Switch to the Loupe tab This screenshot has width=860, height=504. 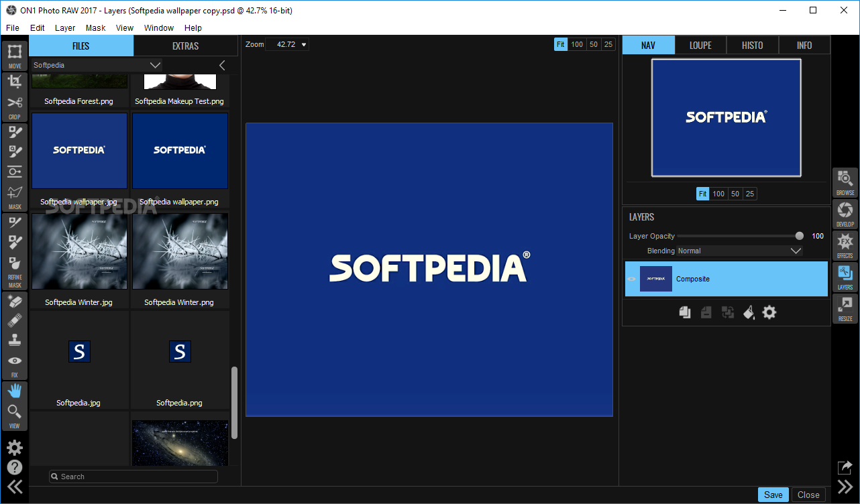700,46
